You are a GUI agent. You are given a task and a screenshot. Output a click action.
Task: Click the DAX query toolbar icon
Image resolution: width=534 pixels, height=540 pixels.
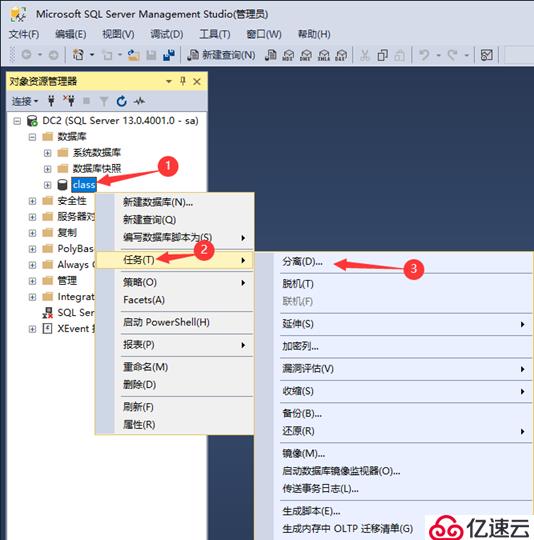pos(341,55)
